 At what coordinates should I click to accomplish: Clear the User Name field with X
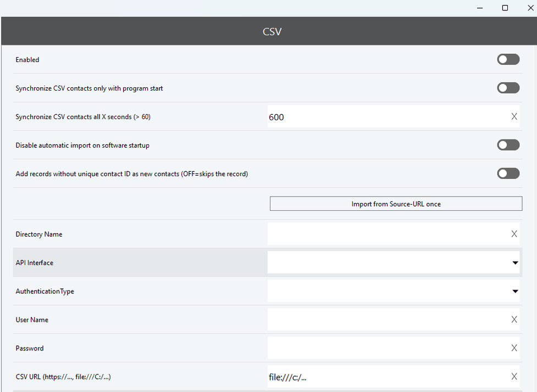(514, 320)
